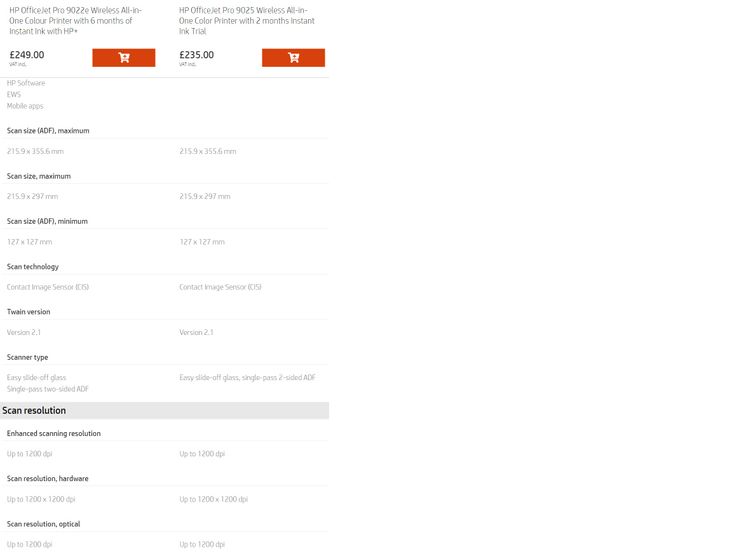Click the Scan technology row label
The image size is (732, 553).
(x=33, y=266)
